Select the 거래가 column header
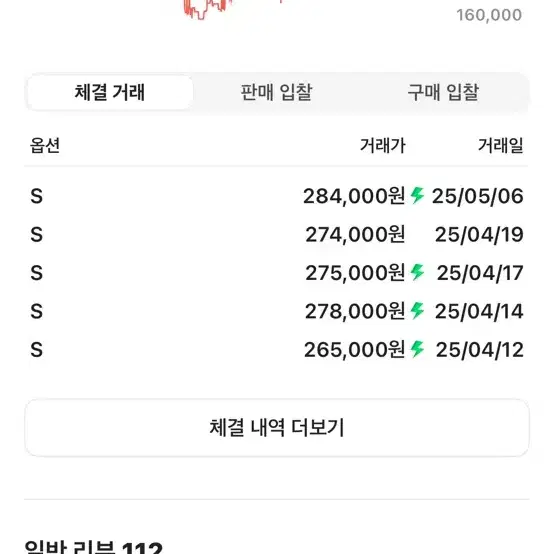 coord(383,145)
